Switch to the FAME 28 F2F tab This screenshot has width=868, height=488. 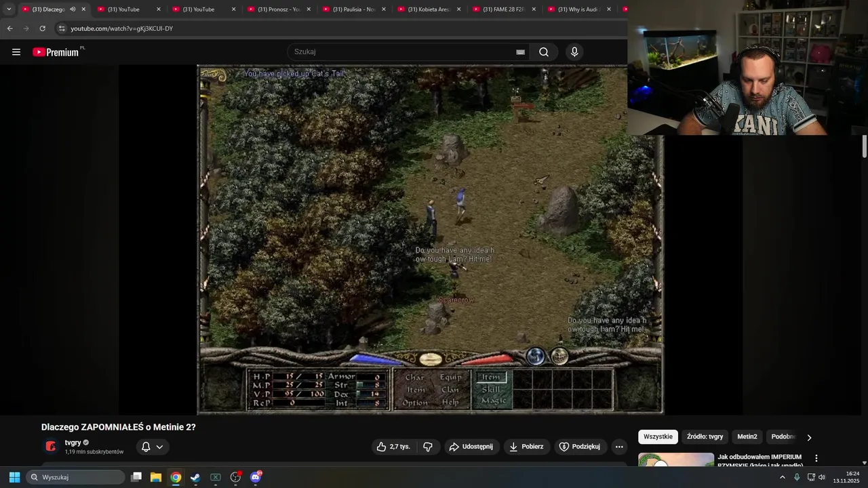tap(504, 9)
